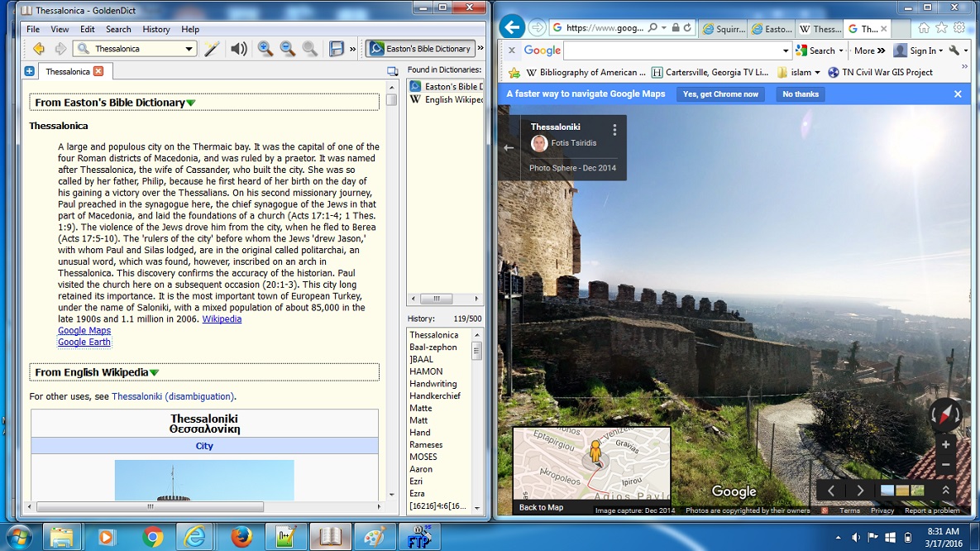Open the GoldenDict File menu
The image size is (980, 551).
coord(33,30)
